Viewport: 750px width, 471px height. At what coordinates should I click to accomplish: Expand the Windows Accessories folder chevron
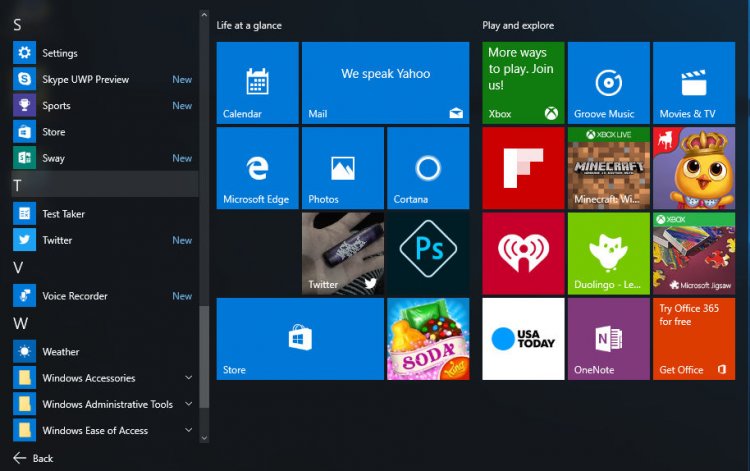[188, 378]
